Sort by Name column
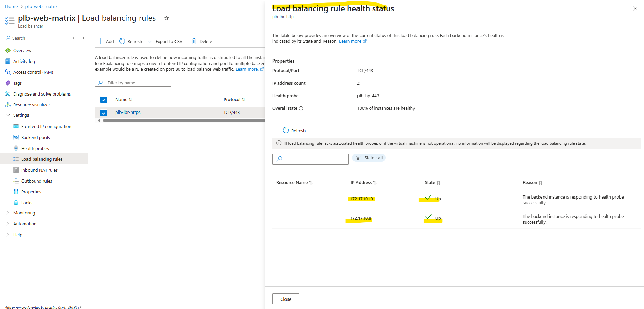The height and width of the screenshot is (309, 644). click(x=124, y=100)
